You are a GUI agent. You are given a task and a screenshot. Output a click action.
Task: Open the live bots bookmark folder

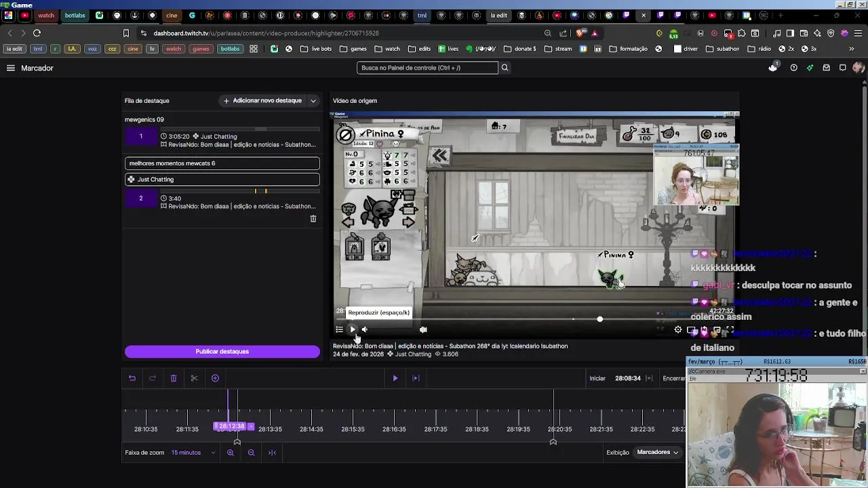point(316,49)
